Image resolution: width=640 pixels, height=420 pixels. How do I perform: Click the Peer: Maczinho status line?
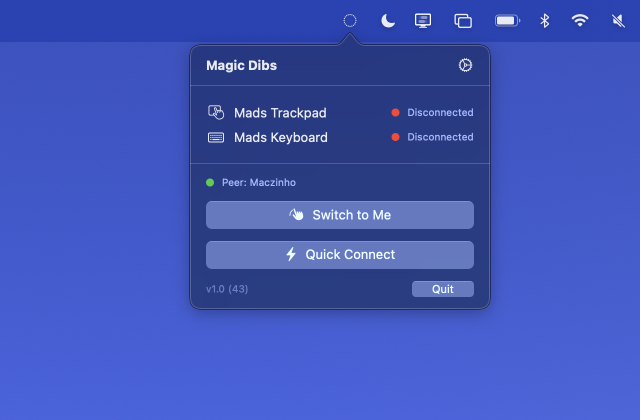point(258,183)
